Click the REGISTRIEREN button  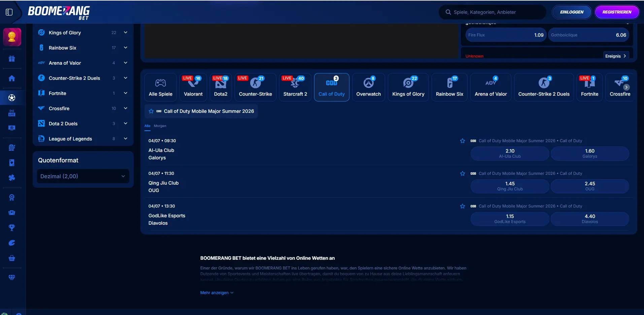click(617, 12)
